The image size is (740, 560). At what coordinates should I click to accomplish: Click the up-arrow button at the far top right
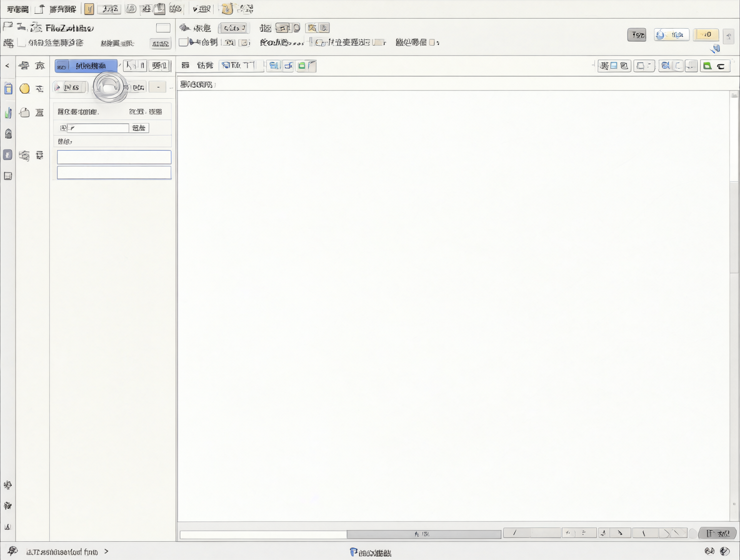[x=729, y=36]
